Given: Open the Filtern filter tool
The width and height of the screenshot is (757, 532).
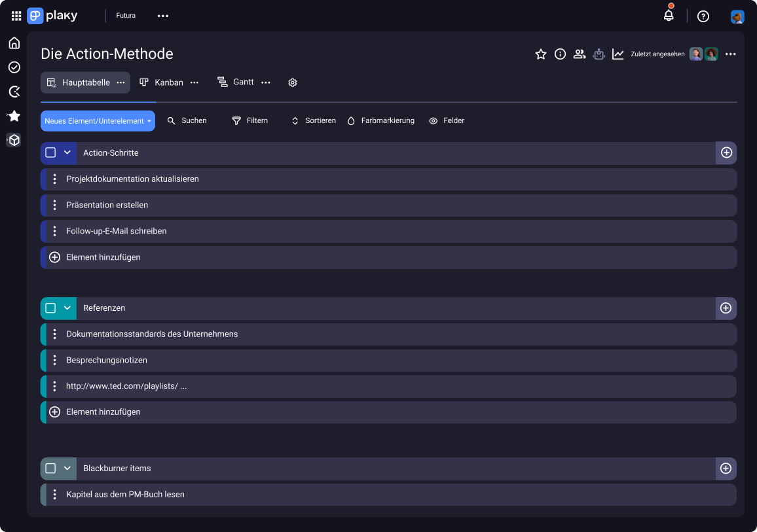Looking at the screenshot, I should [250, 120].
